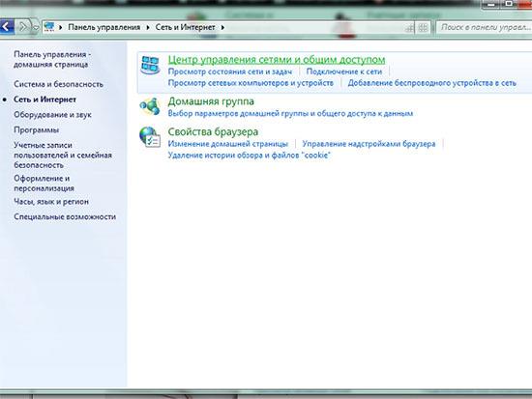The height and width of the screenshot is (399, 532).
Task: Open Подключение к сети link
Action: coord(344,71)
